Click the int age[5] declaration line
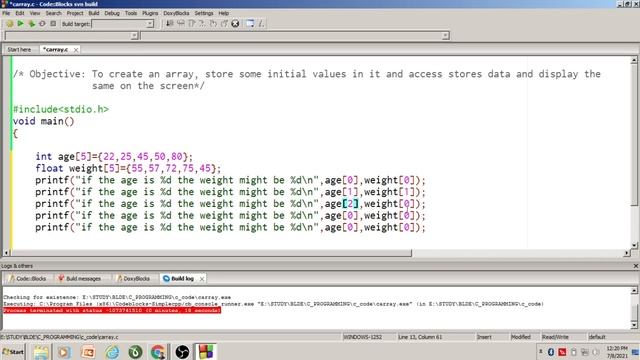 [x=114, y=157]
